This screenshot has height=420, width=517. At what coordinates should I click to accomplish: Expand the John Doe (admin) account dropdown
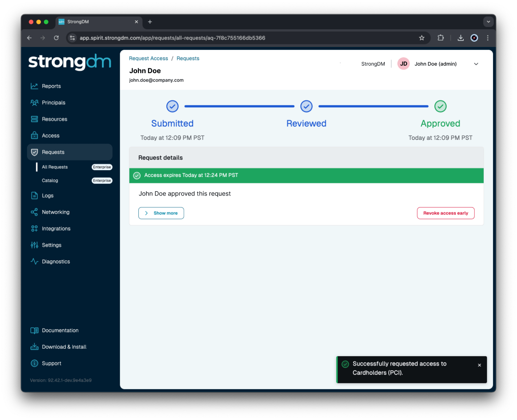[x=476, y=64]
